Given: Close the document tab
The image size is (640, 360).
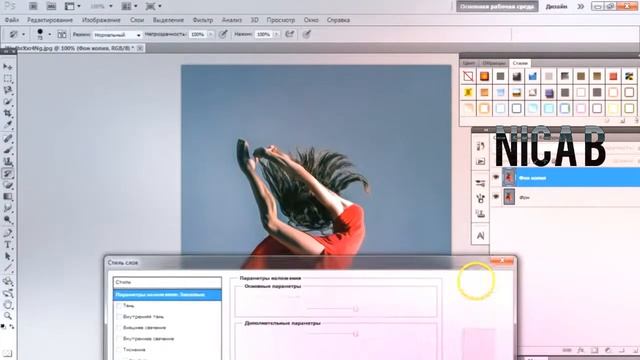Looking at the screenshot, I should [x=140, y=48].
